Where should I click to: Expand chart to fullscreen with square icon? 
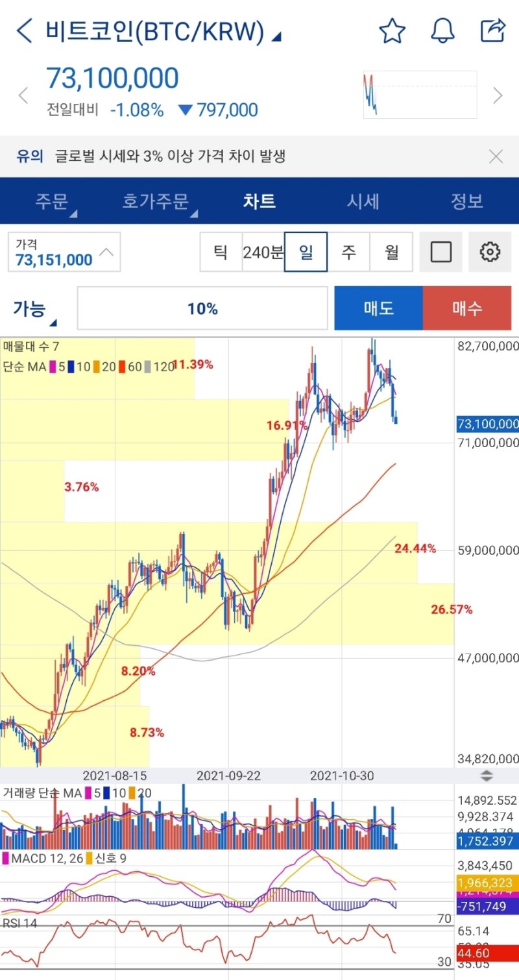click(441, 252)
